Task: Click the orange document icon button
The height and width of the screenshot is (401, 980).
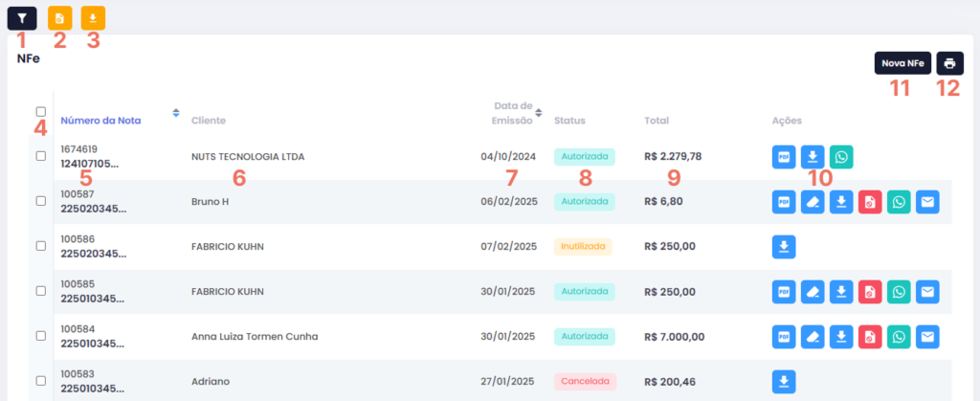Action: pyautogui.click(x=59, y=18)
